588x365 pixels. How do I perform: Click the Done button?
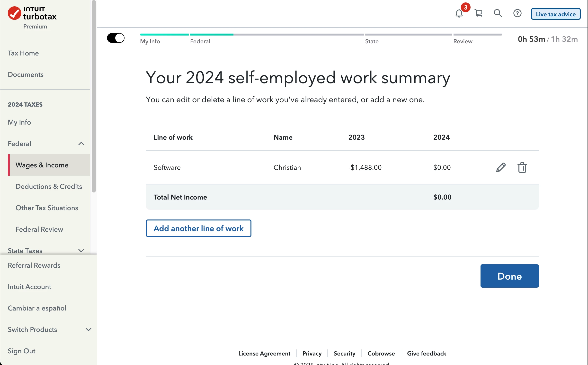509,276
